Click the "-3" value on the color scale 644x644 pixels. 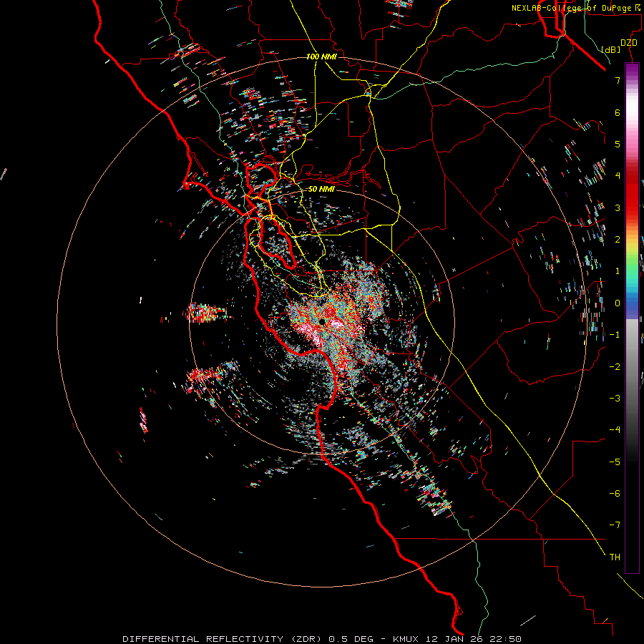pos(615,399)
